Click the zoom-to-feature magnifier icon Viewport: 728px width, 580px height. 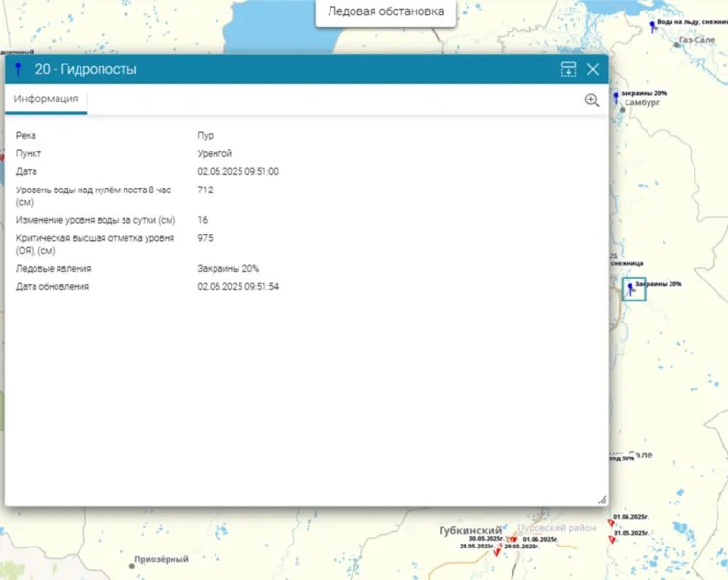592,100
